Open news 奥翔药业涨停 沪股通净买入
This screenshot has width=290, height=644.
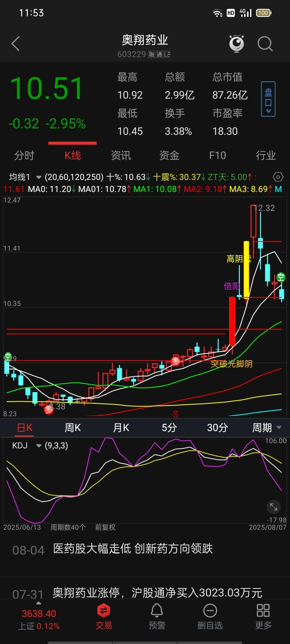point(157,592)
